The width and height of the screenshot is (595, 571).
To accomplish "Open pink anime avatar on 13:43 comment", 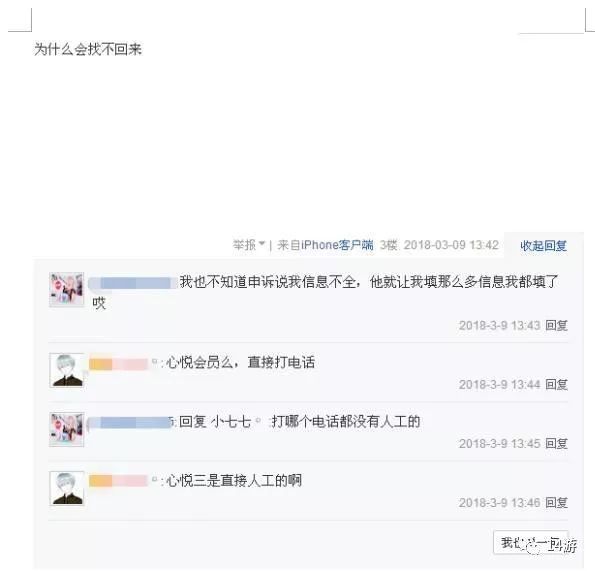I will click(66, 289).
